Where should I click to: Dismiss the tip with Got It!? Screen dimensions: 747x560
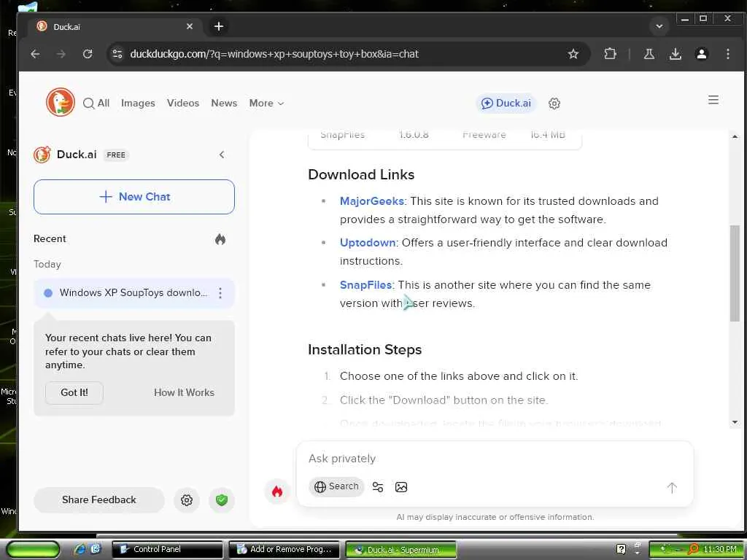pyautogui.click(x=74, y=393)
